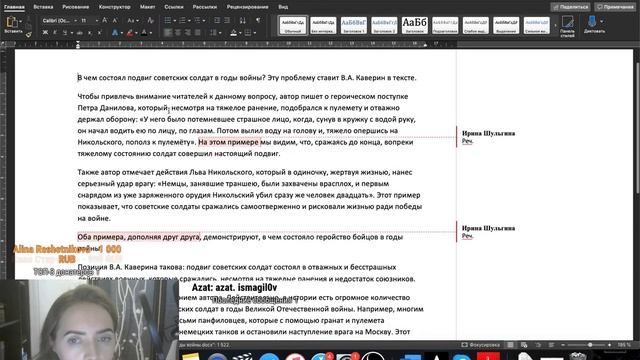640x360 pixels.
Task: Open the Вставка ribbon tab
Action: [43, 7]
